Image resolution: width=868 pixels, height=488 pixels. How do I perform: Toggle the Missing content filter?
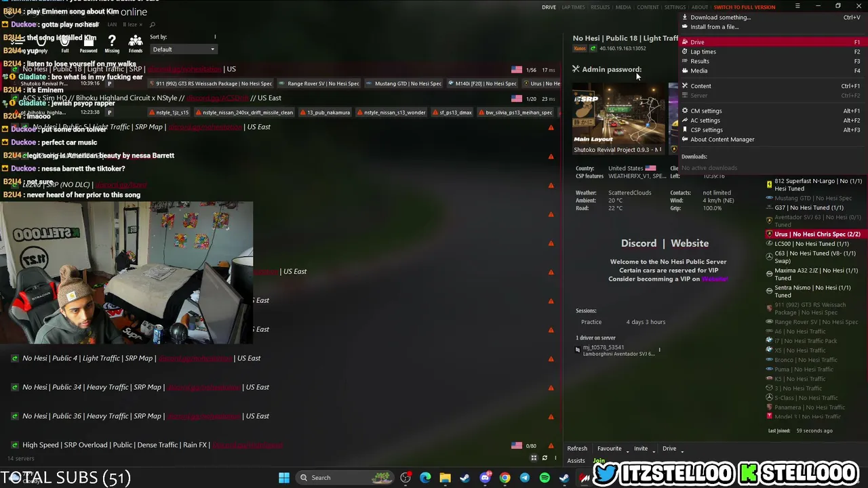coord(112,44)
